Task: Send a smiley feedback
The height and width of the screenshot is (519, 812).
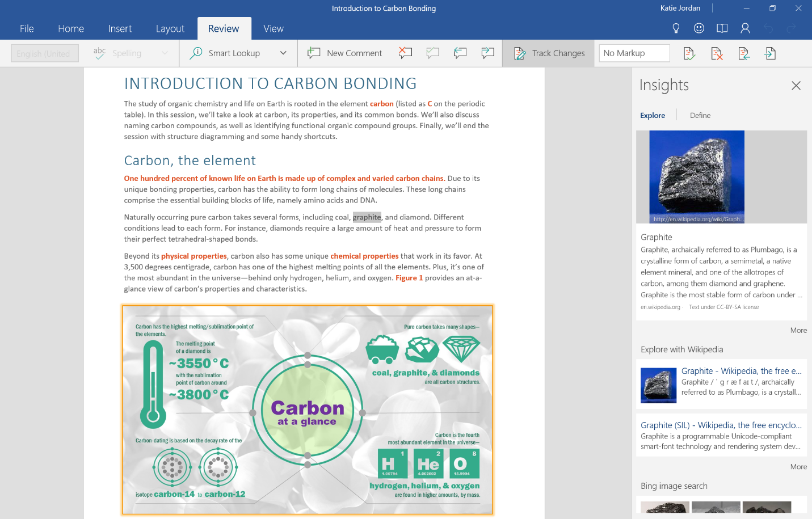Action: point(699,27)
